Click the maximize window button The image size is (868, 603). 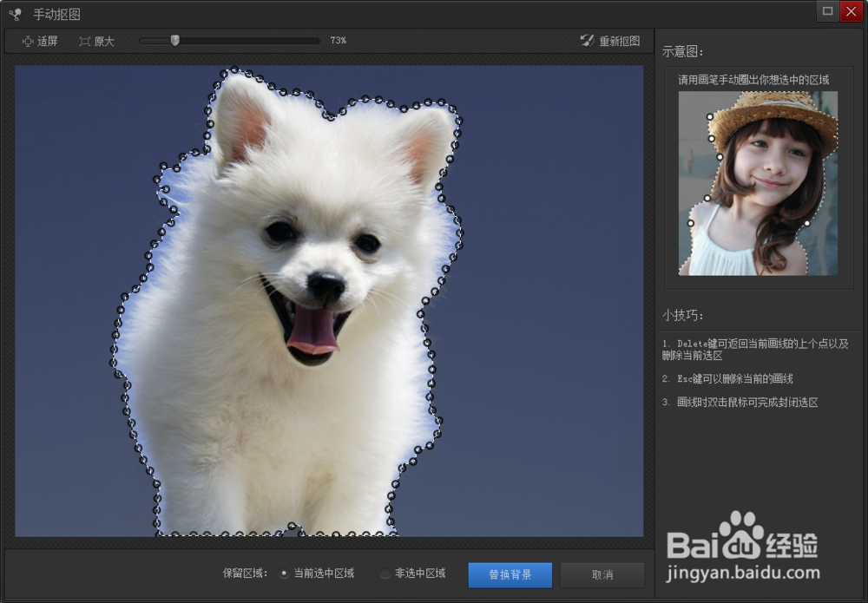[x=827, y=11]
